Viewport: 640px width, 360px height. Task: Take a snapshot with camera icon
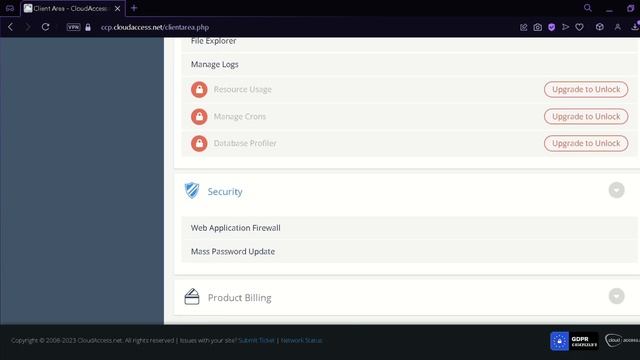click(x=538, y=27)
